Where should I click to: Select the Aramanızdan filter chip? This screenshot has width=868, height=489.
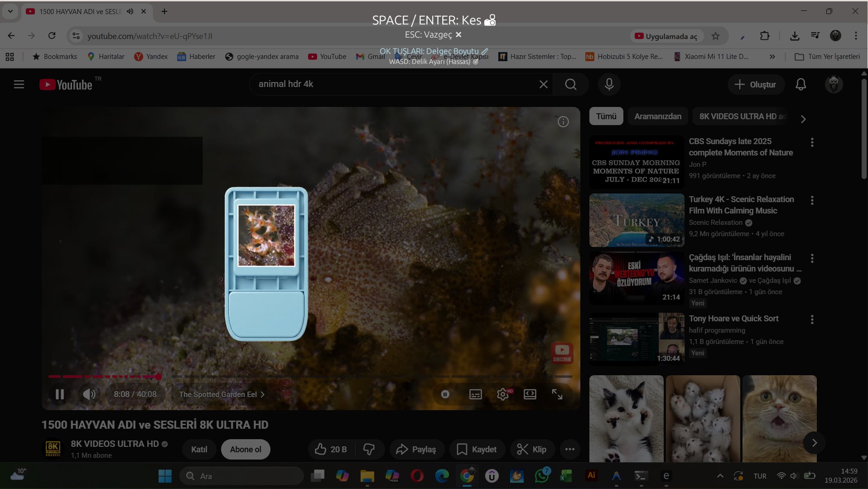(x=657, y=116)
